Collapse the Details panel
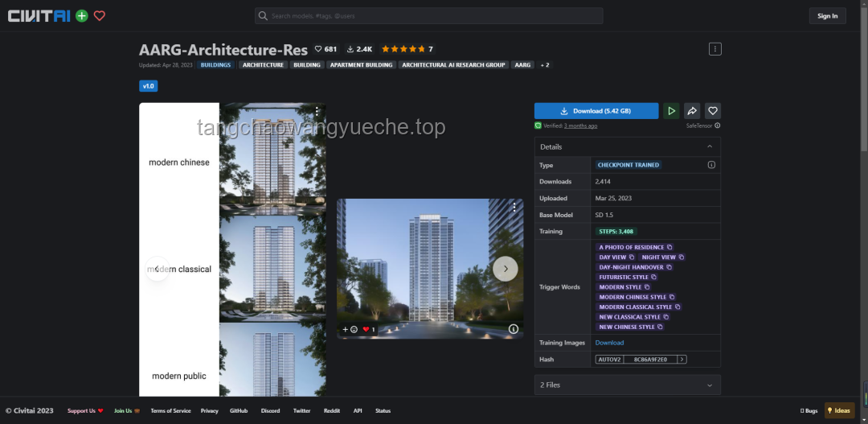The width and height of the screenshot is (868, 424). (x=710, y=147)
